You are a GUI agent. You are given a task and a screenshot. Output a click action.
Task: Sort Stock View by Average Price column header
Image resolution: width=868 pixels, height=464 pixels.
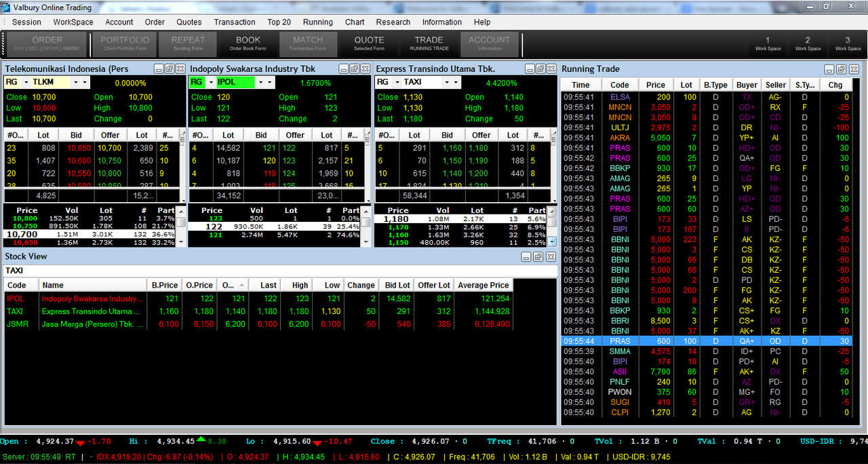483,285
